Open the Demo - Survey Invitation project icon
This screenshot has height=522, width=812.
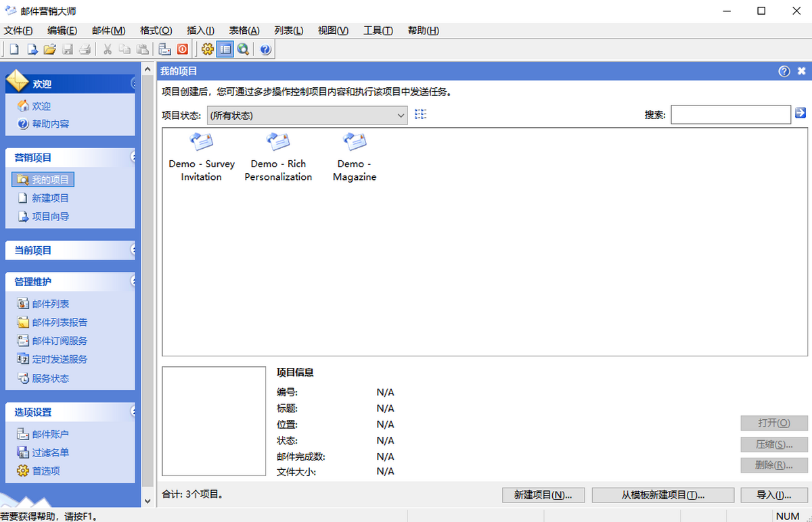pyautogui.click(x=202, y=157)
